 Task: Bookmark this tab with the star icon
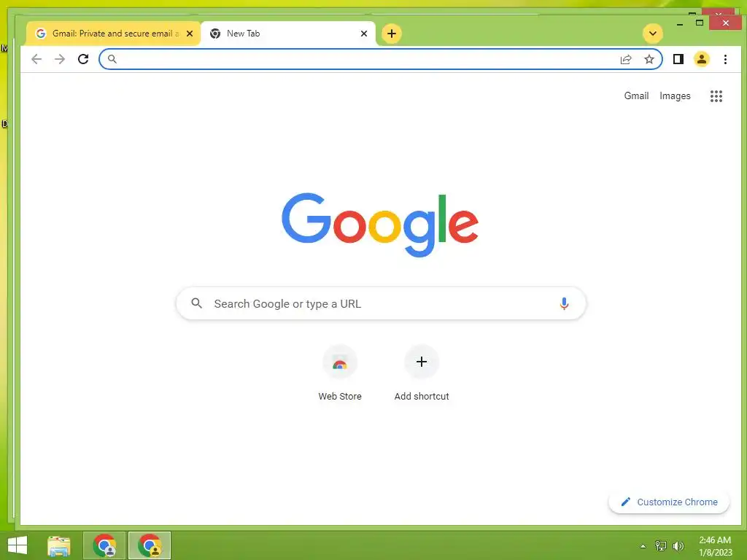coord(649,59)
